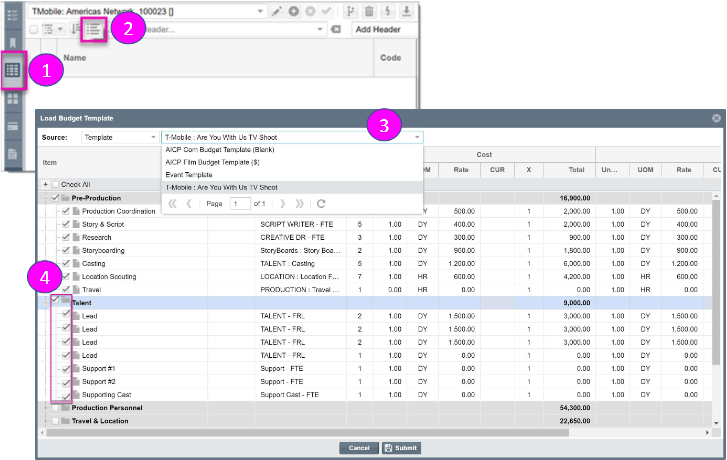Click the plus expand-all button beside Check All

(45, 185)
